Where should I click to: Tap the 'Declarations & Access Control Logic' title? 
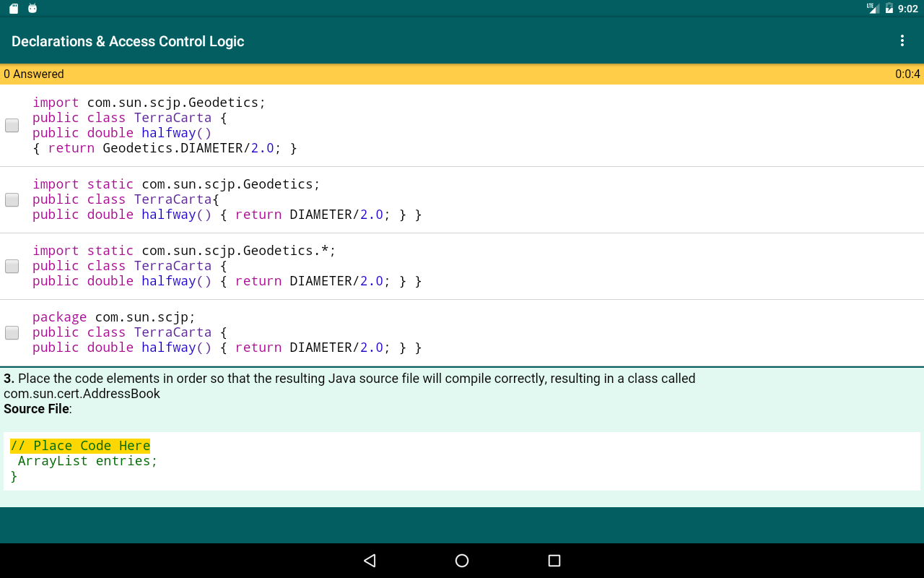click(128, 42)
